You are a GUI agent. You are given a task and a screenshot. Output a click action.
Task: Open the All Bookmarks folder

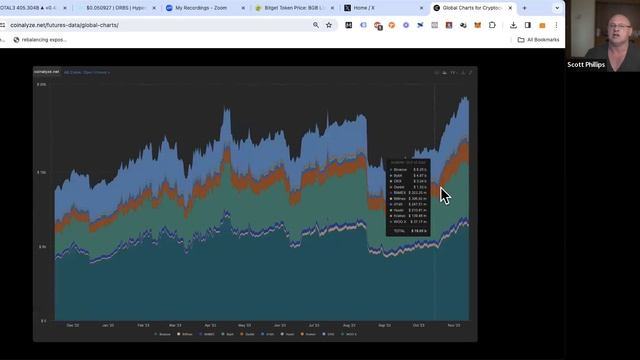tap(538, 40)
